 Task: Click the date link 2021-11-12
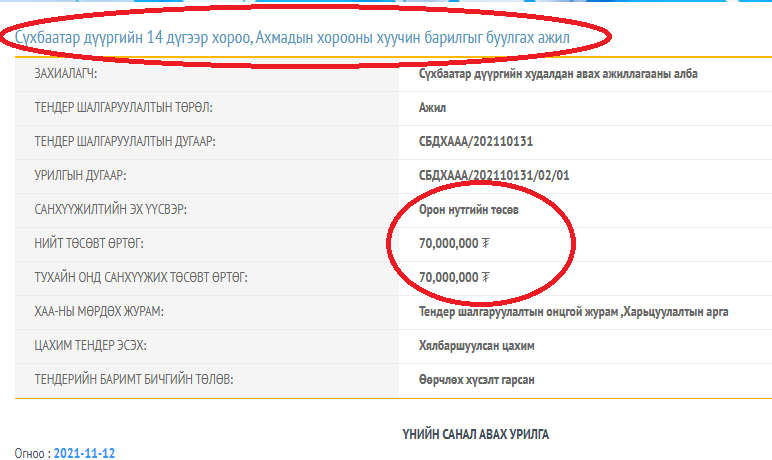coord(85,453)
